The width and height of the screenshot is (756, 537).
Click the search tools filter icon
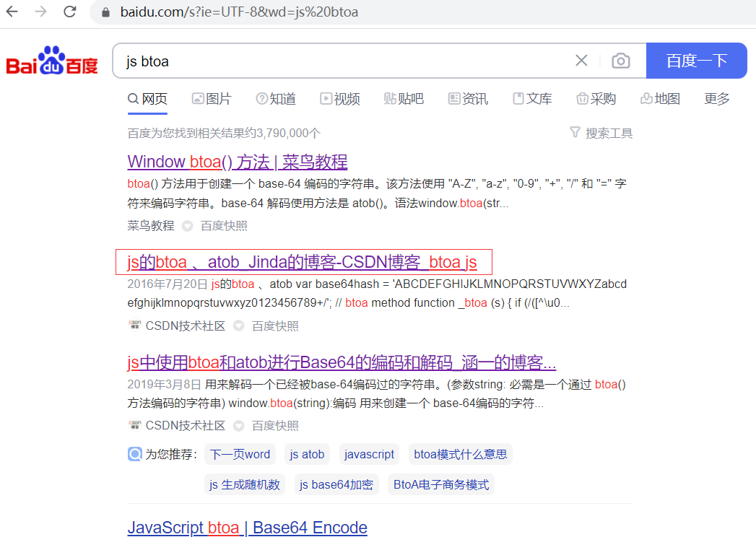tap(575, 132)
